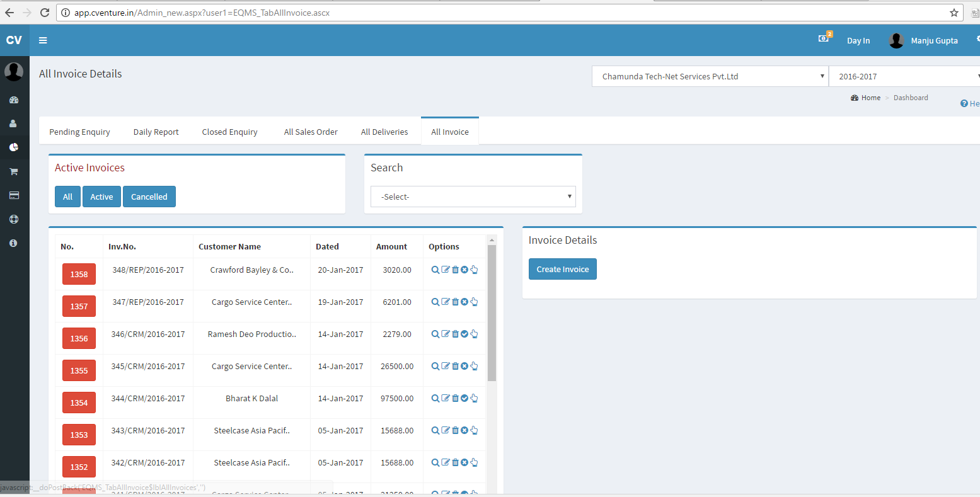Expand the Search -Select- dropdown

click(473, 197)
